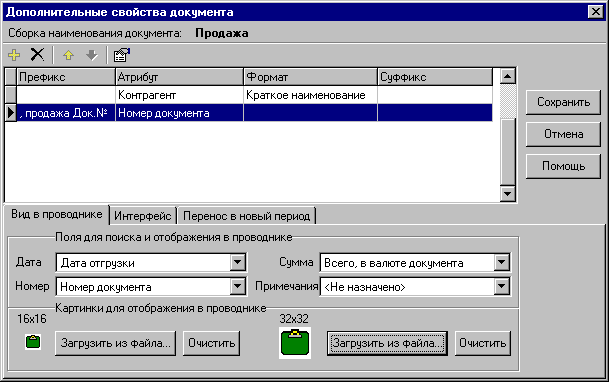
Task: Click the black X delete row icon
Action: (x=37, y=55)
